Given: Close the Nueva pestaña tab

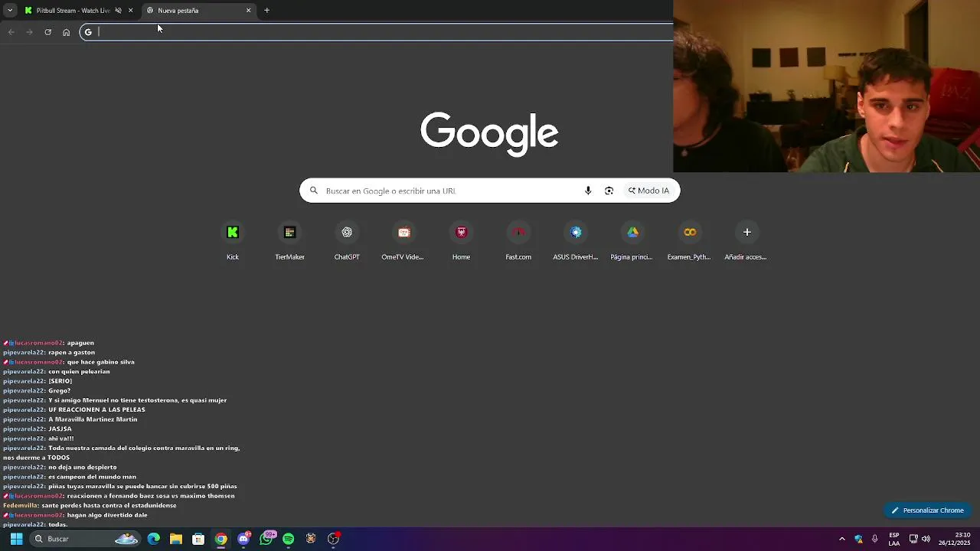Looking at the screenshot, I should point(248,11).
